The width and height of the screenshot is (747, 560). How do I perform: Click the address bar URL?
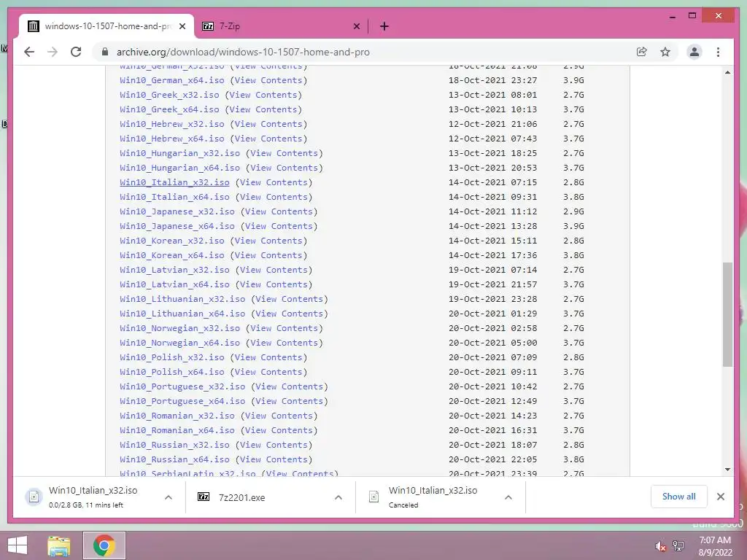243,52
